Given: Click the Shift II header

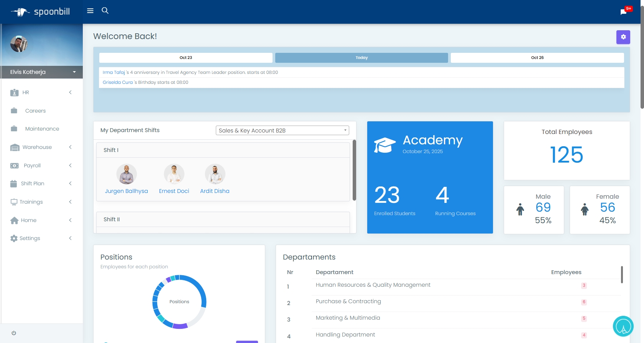Looking at the screenshot, I should pyautogui.click(x=223, y=219).
